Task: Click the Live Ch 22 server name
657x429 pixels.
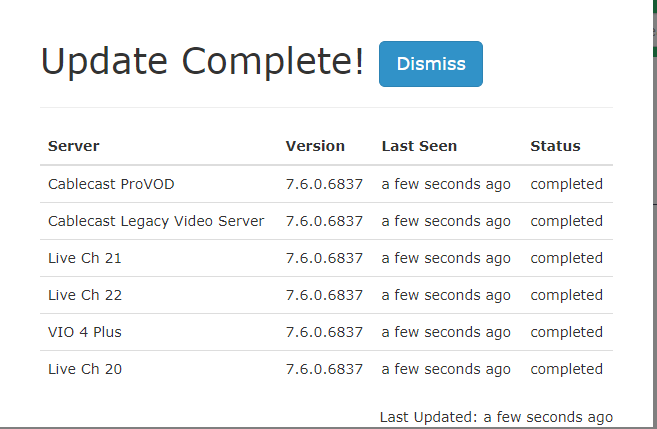Action: point(85,295)
